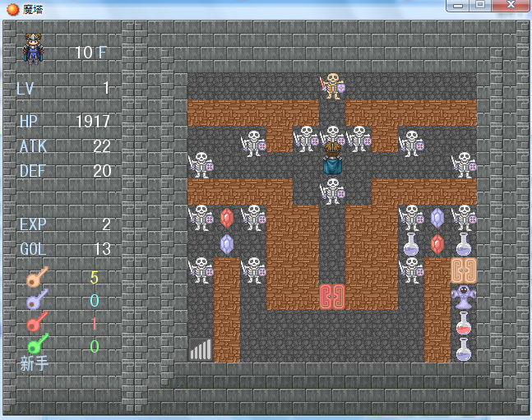Click the red key icon in status panel
The height and width of the screenshot is (420, 532).
pos(37,321)
